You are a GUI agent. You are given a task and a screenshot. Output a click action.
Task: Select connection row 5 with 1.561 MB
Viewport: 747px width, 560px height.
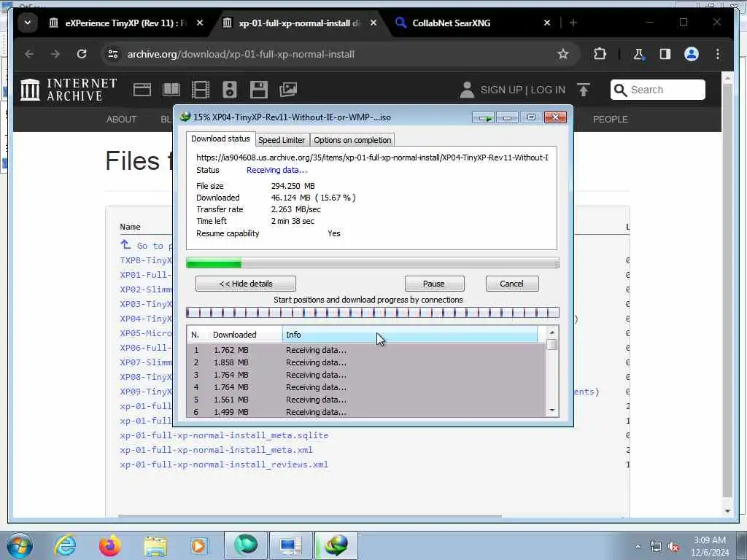click(x=367, y=400)
